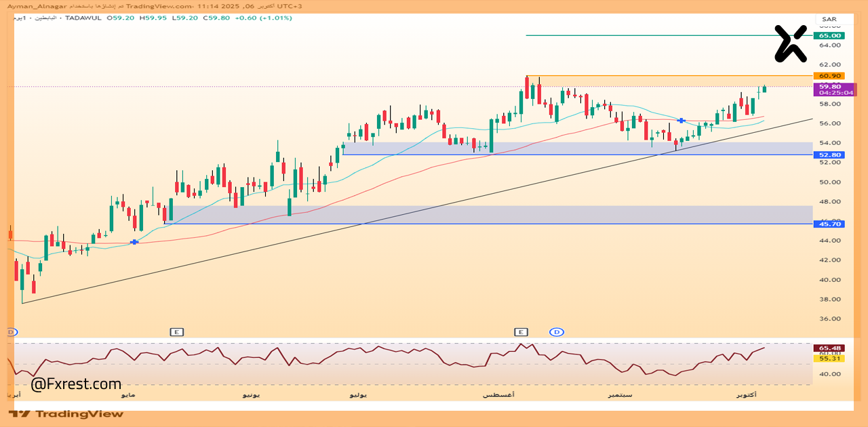
Task: Select the blue cross marker near May
Action: point(134,242)
